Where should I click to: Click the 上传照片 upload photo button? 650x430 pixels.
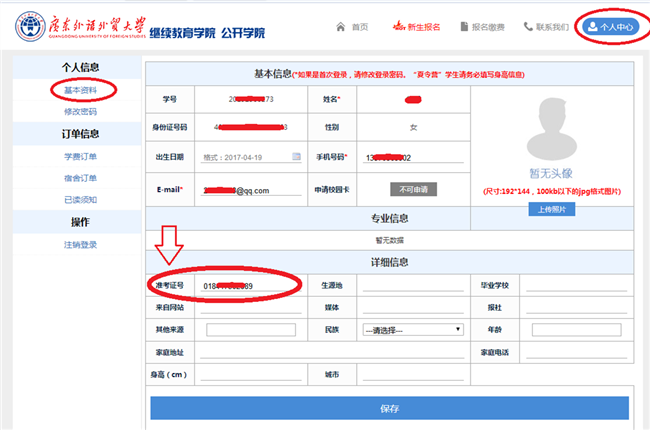552,209
